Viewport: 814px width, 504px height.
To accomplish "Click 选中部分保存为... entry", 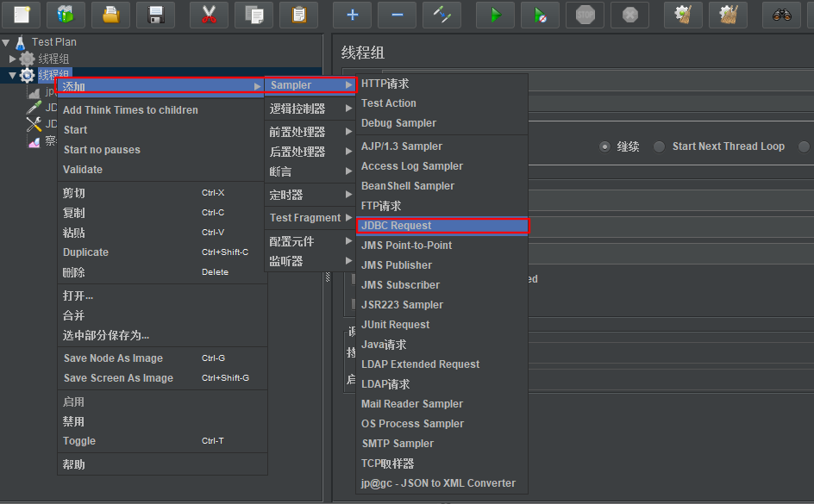I will pyautogui.click(x=162, y=335).
